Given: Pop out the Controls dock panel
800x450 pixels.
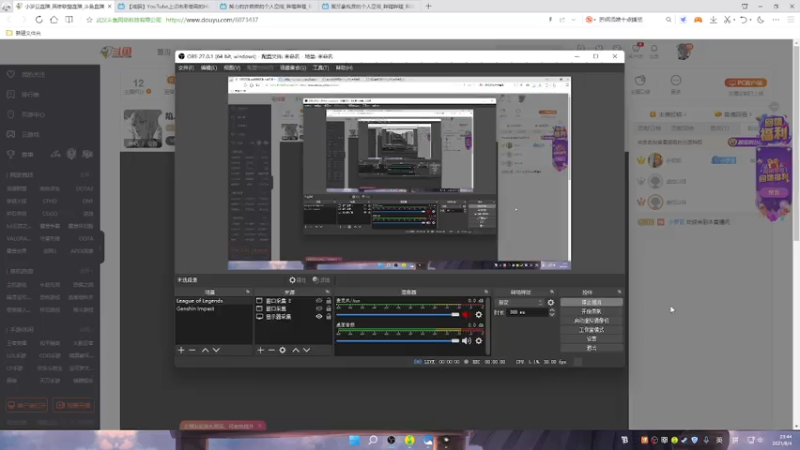Looking at the screenshot, I should point(619,292).
